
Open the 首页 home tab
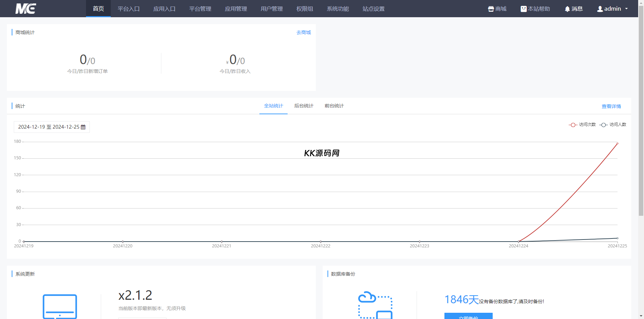[x=98, y=9]
